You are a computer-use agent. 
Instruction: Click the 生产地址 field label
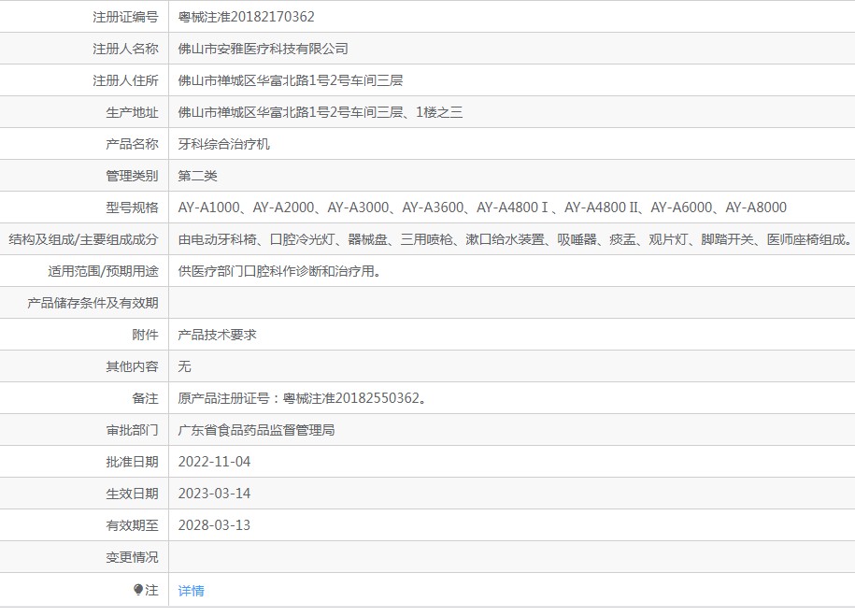[132, 112]
